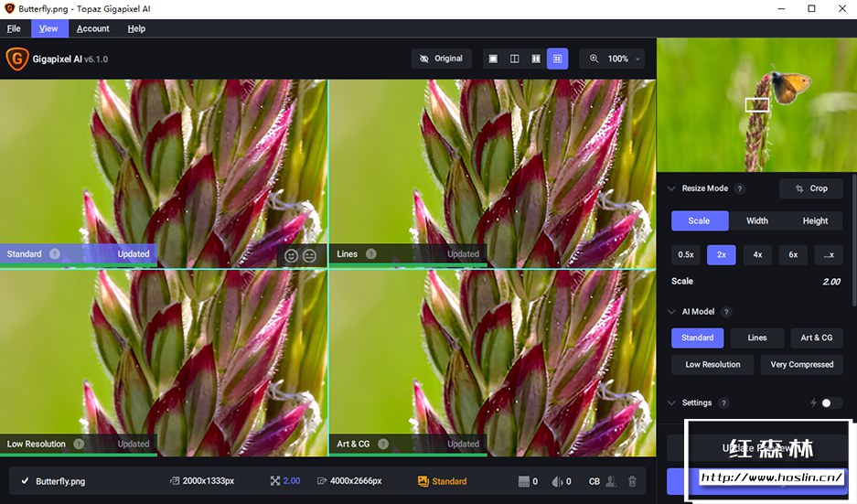Click the Resize Mode help icon

coord(740,188)
